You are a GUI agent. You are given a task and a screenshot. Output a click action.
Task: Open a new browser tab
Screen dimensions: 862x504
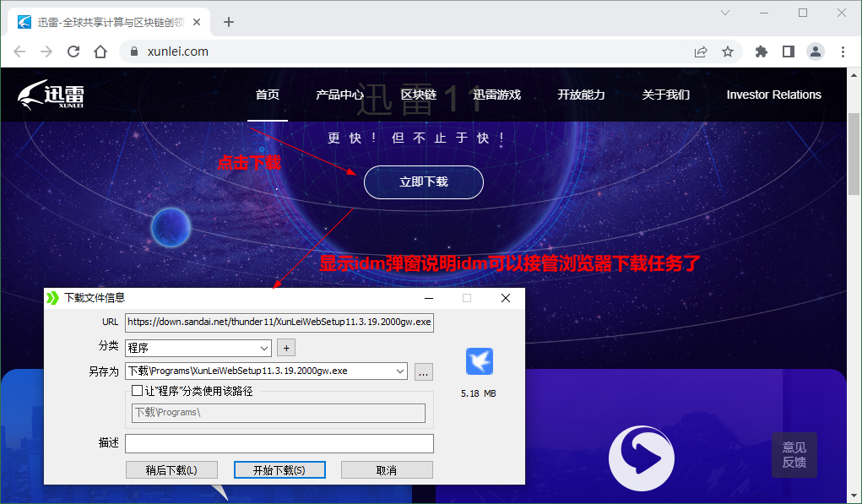coord(229,22)
